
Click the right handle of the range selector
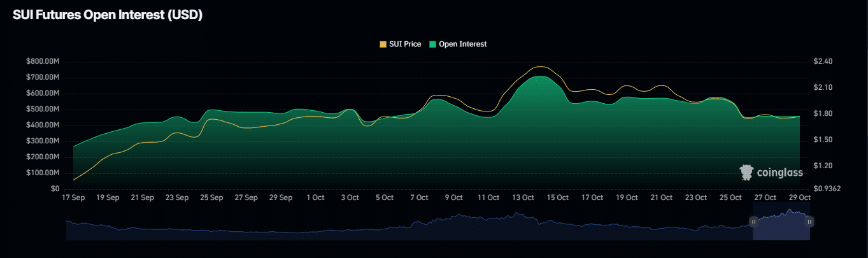click(809, 222)
